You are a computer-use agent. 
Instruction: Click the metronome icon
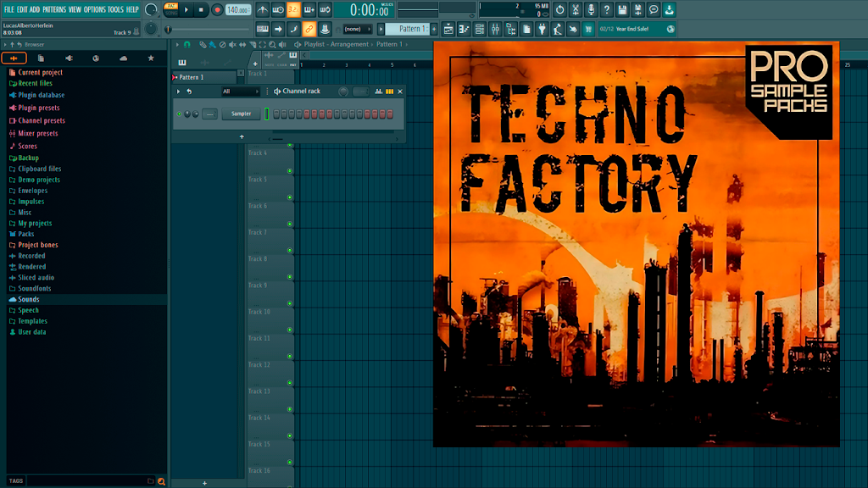(x=263, y=9)
